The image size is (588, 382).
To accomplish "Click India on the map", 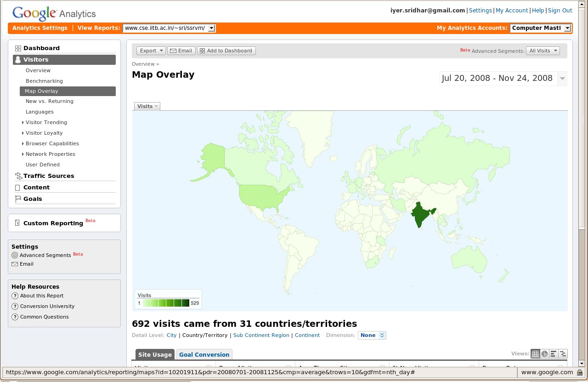I will pos(419,215).
